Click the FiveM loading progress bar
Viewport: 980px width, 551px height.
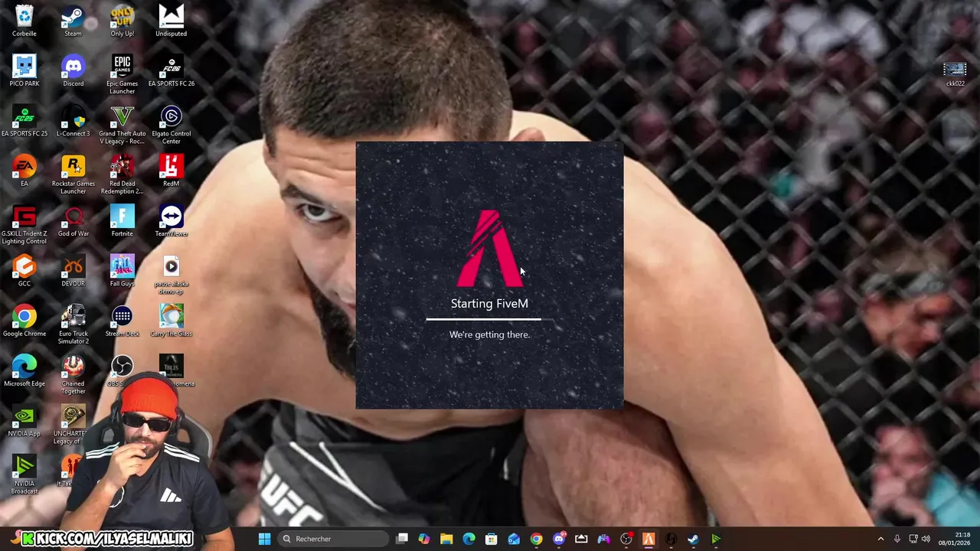[490, 319]
